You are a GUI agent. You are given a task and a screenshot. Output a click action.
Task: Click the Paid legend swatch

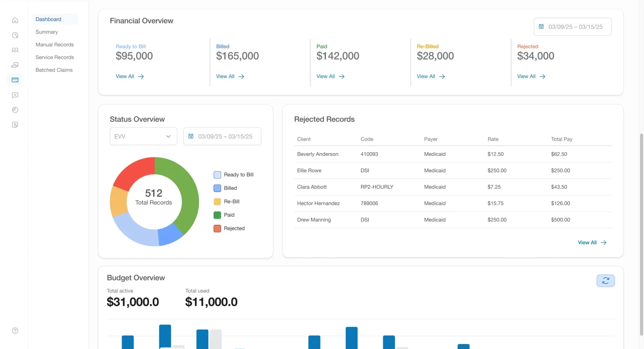[x=217, y=215]
